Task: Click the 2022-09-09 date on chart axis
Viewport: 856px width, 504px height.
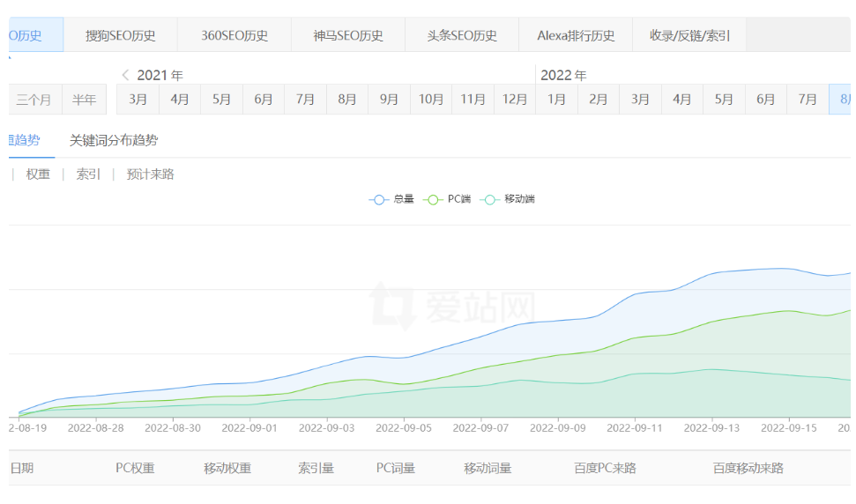Action: click(x=559, y=428)
